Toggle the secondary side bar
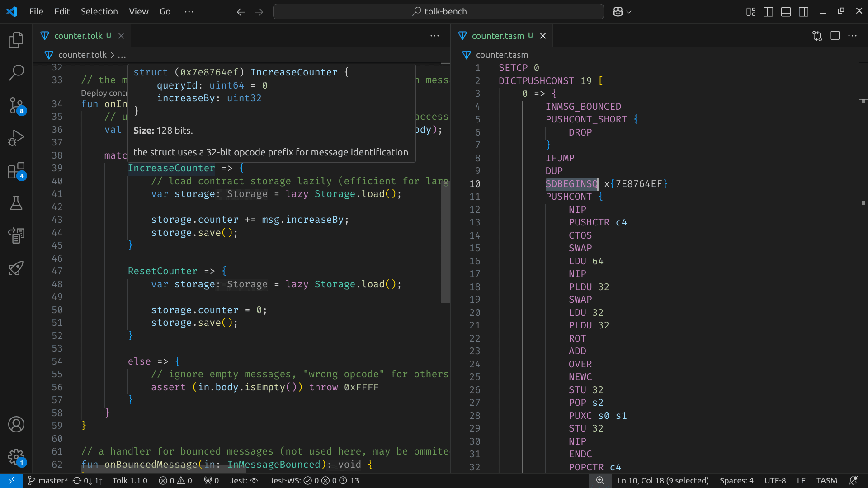 (x=803, y=12)
